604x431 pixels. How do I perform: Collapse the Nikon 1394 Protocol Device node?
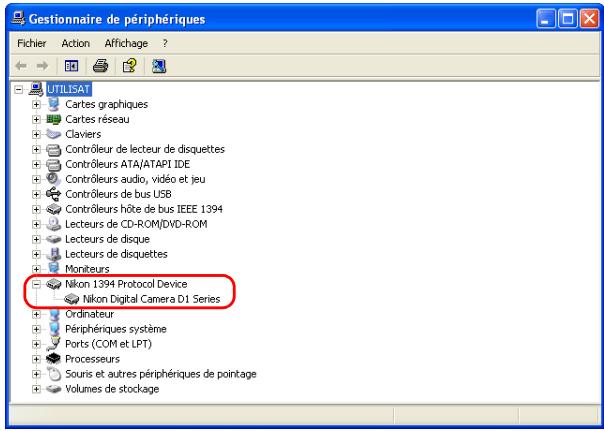click(x=36, y=284)
